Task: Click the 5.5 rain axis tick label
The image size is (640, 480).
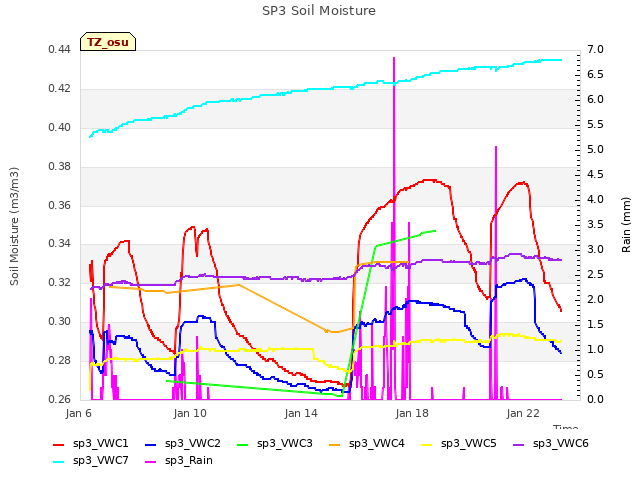Action: pyautogui.click(x=596, y=124)
